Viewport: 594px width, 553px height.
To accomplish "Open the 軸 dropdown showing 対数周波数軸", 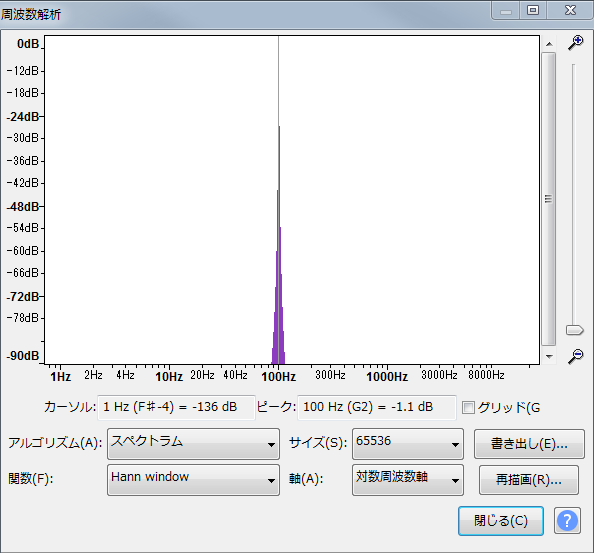I will tap(408, 480).
